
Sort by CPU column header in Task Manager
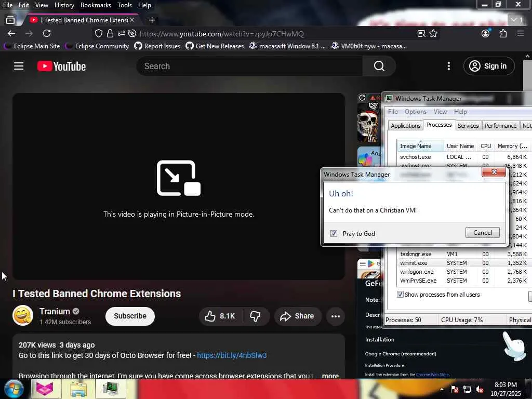[x=486, y=146]
